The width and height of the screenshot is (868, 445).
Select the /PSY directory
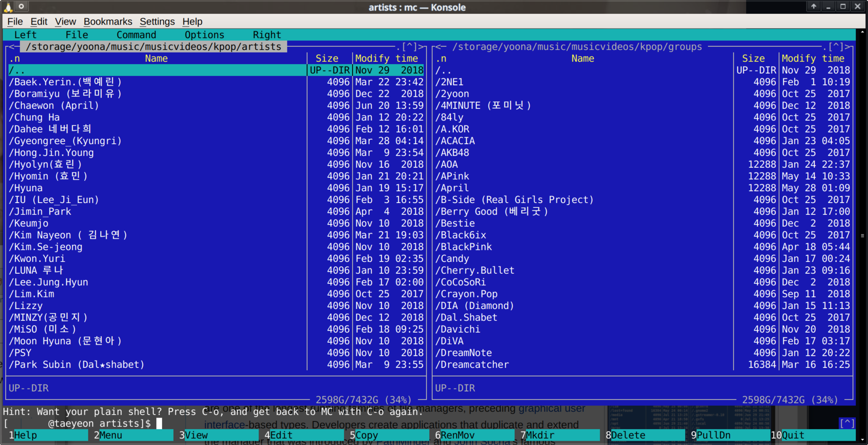tap(20, 353)
